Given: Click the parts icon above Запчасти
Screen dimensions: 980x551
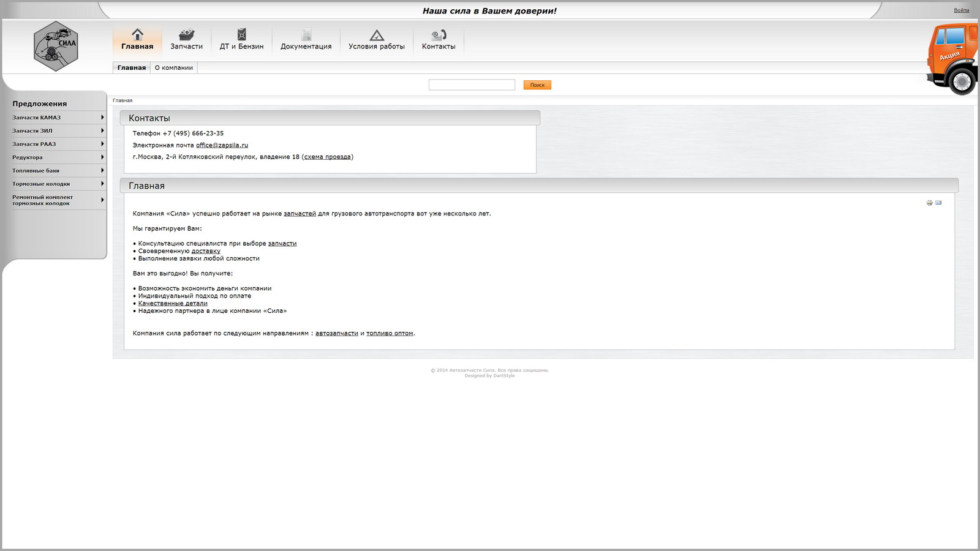Looking at the screenshot, I should pyautogui.click(x=186, y=35).
